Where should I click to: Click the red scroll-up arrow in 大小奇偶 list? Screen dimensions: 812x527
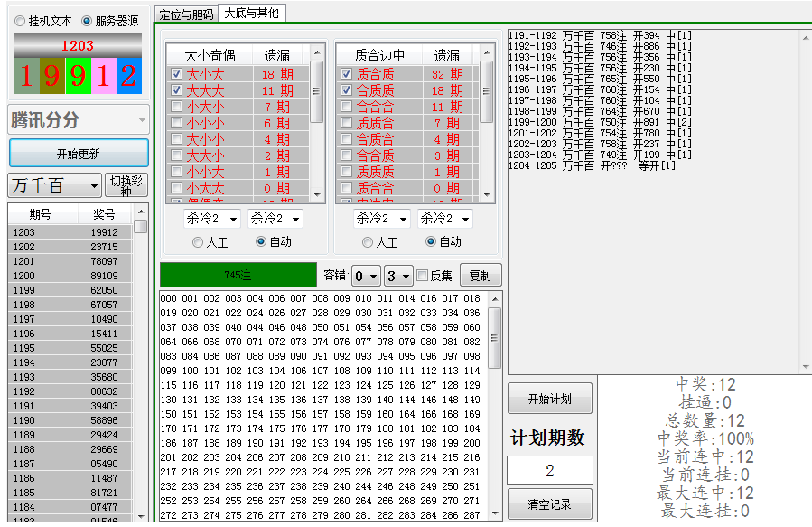click(317, 52)
